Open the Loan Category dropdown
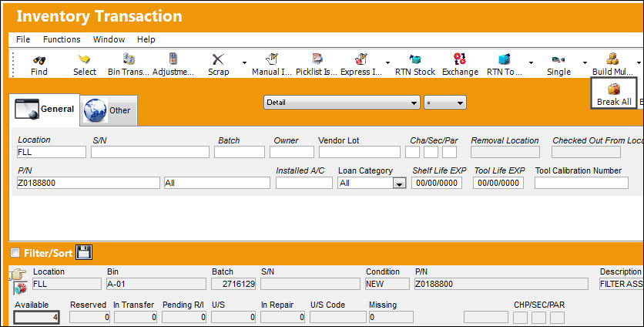Image resolution: width=644 pixels, height=327 pixels. 399,183
